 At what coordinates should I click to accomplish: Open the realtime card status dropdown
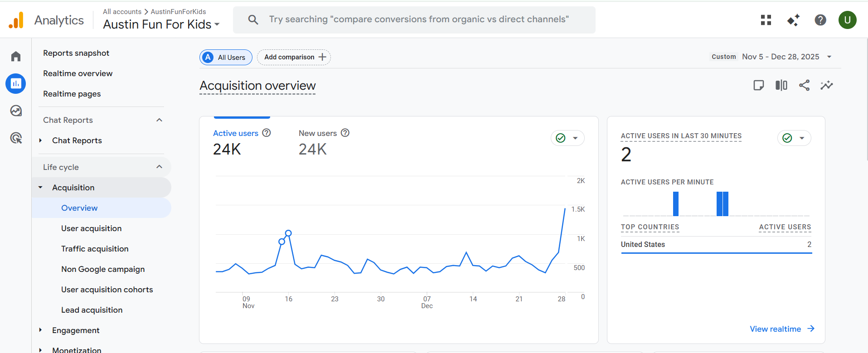[x=794, y=138]
